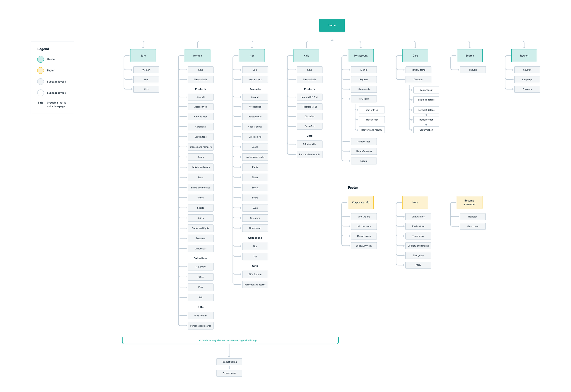Click the Results box under Search
This screenshot has width=571, height=392.
pyautogui.click(x=473, y=70)
